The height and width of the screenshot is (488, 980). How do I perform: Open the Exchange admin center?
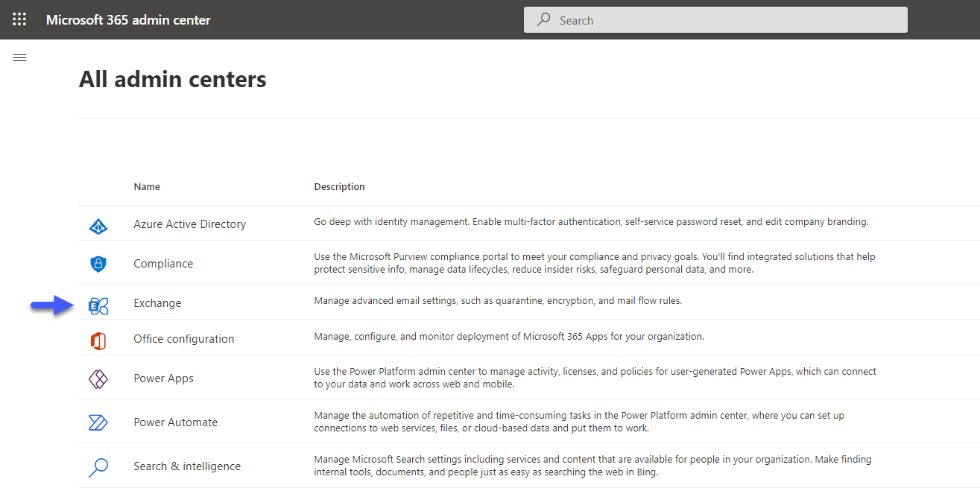[157, 303]
